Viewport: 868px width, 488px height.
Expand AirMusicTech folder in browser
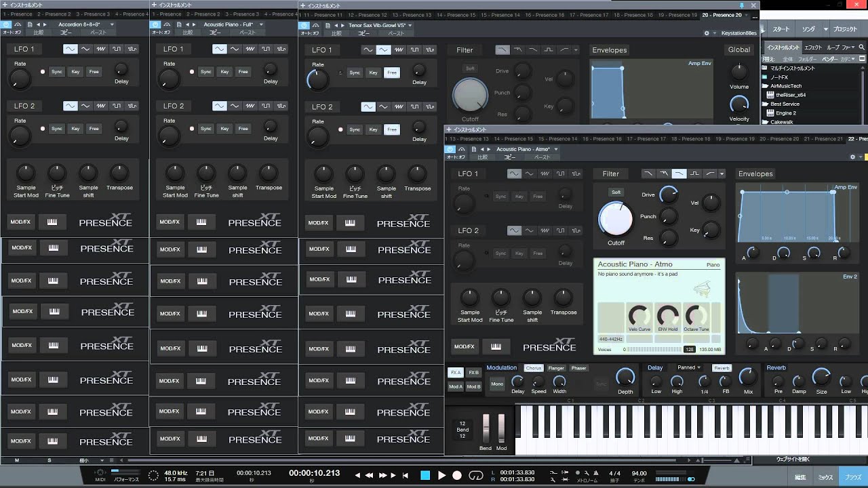(764, 86)
